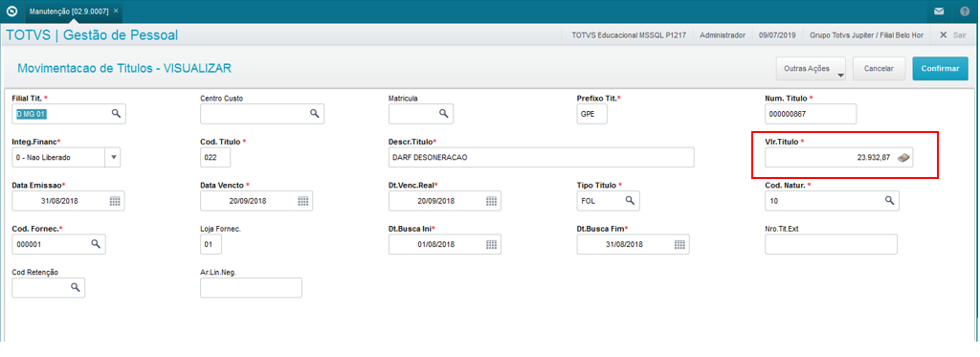
Task: Click calendar icon for Dt.Venc.Real
Action: tap(491, 201)
